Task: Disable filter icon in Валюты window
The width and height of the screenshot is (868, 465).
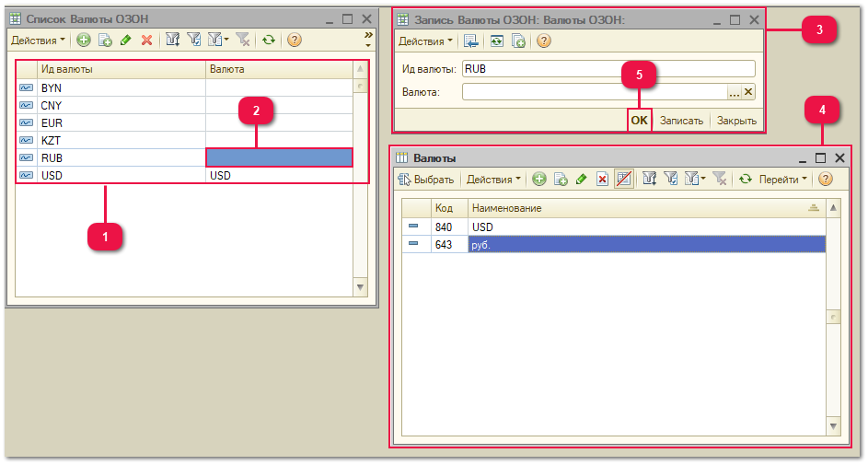Action: pos(719,179)
